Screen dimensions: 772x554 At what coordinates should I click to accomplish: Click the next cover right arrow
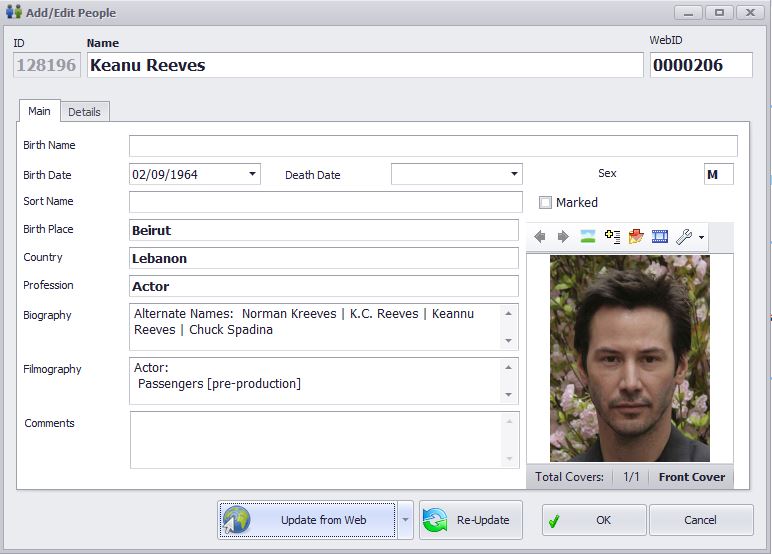[563, 237]
